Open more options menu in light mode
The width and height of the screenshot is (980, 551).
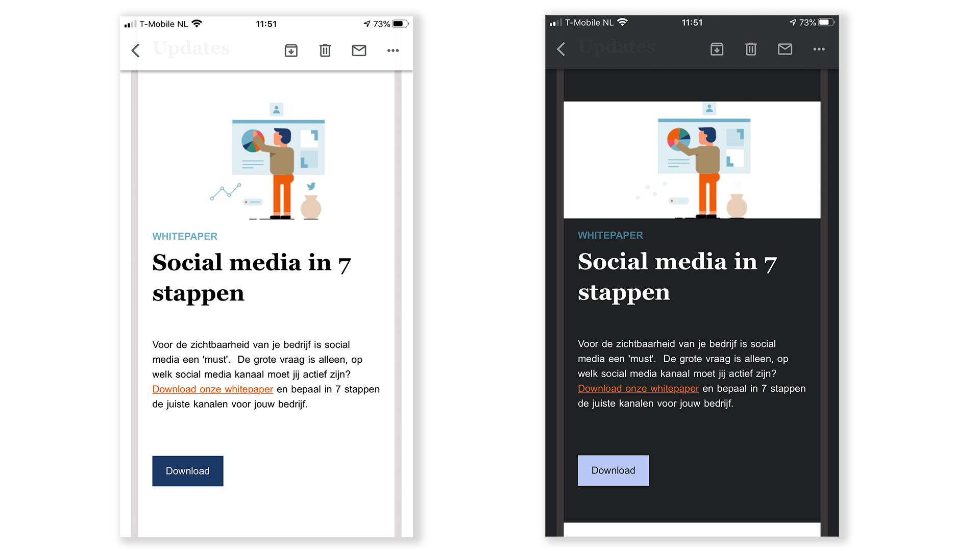(x=393, y=51)
